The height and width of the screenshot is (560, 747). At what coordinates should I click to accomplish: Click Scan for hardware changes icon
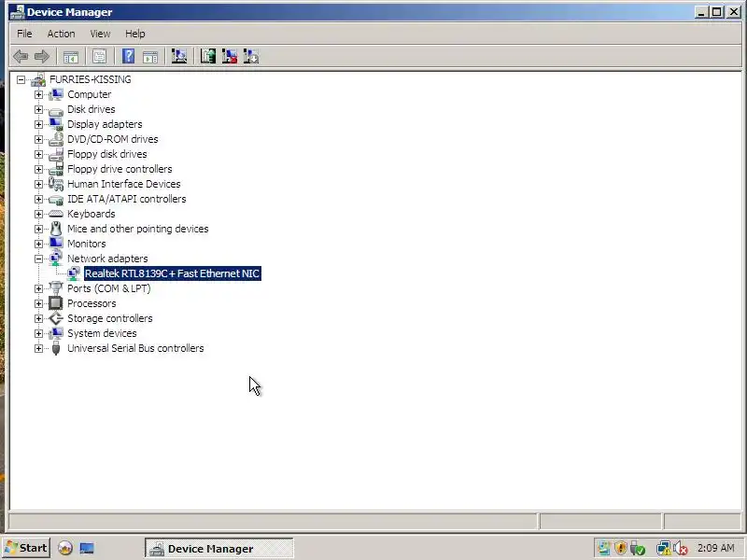tap(179, 56)
